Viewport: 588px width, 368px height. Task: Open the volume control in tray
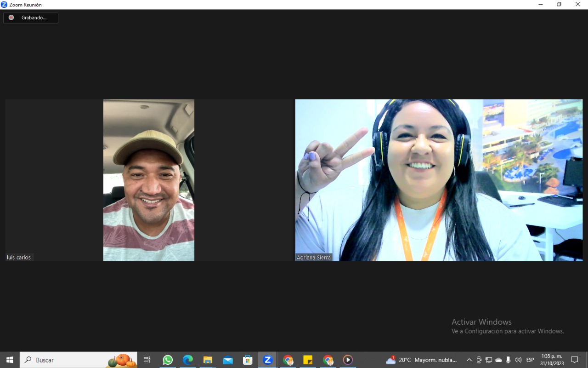point(518,360)
